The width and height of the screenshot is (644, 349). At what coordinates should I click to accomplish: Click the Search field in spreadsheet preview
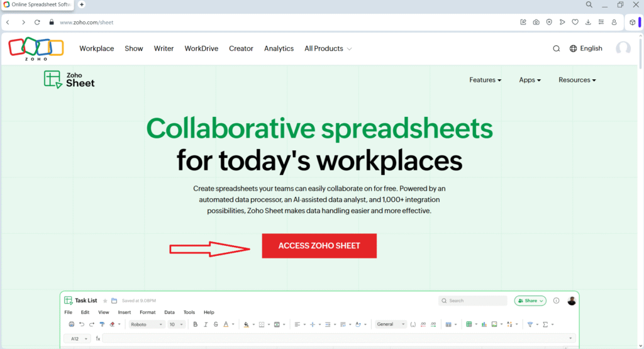pos(473,301)
